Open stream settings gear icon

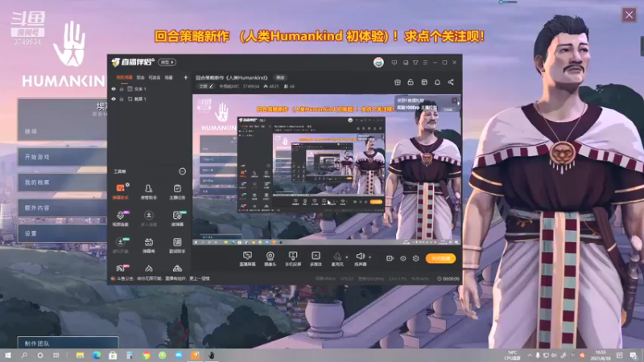click(x=415, y=258)
